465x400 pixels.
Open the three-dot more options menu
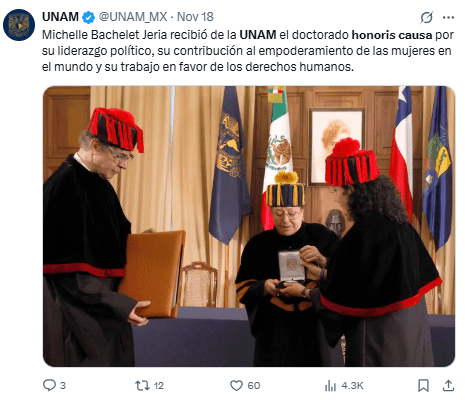448,17
